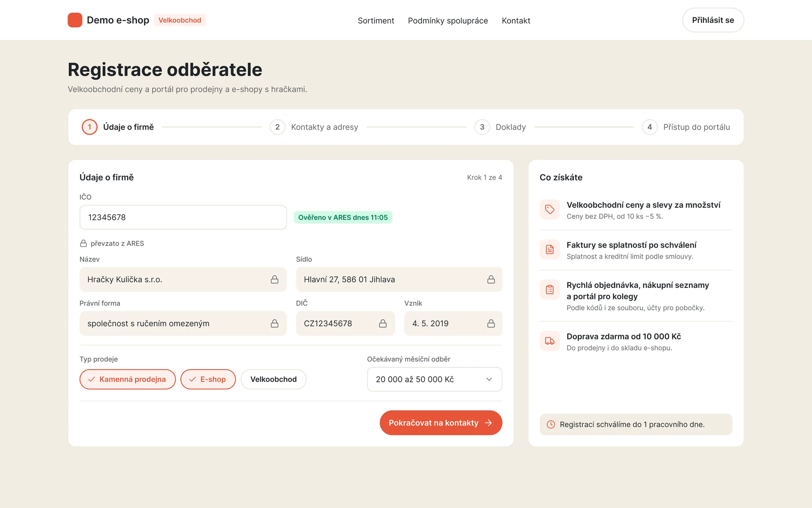
Task: Click the price tag icon for wholesale prices
Action: 550,210
